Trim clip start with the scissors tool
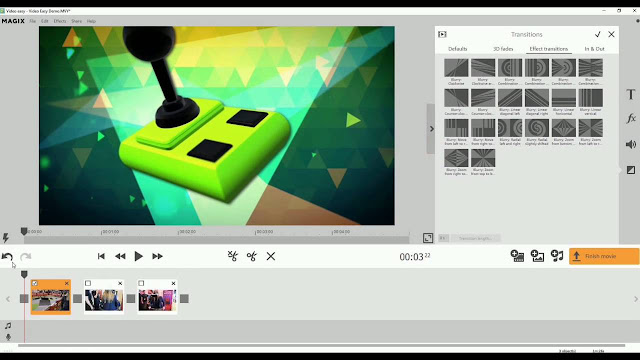640x360 pixels. pyautogui.click(x=233, y=256)
